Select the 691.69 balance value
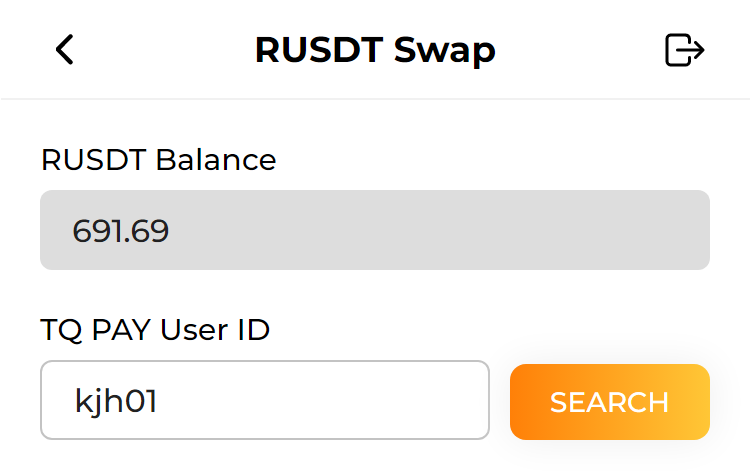This screenshot has height=476, width=750. coord(121,231)
